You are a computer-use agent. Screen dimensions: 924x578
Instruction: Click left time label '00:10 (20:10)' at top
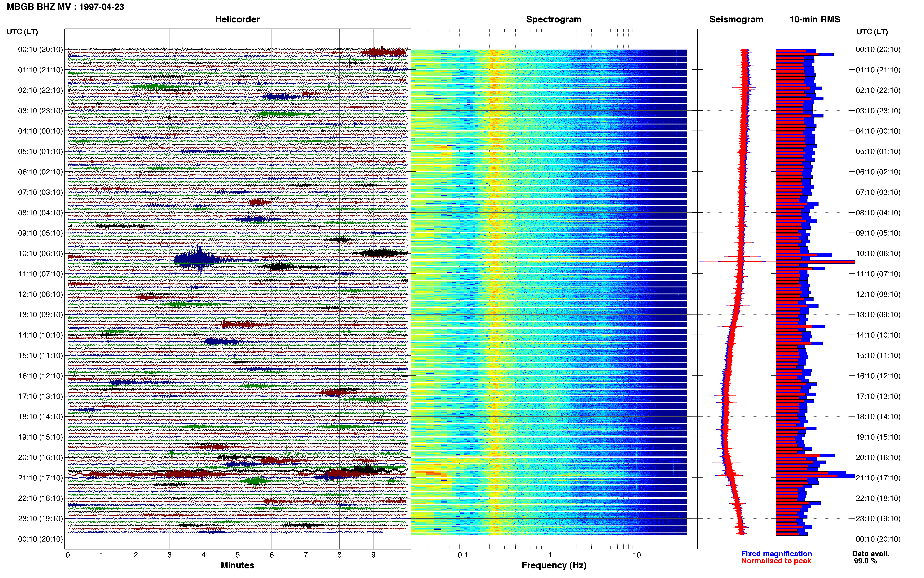click(41, 50)
